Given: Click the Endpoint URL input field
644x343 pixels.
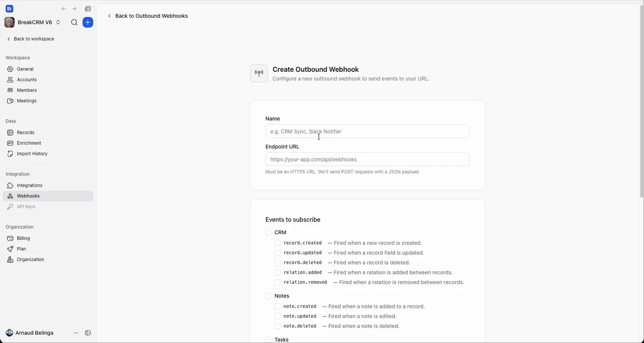Looking at the screenshot, I should click(367, 159).
